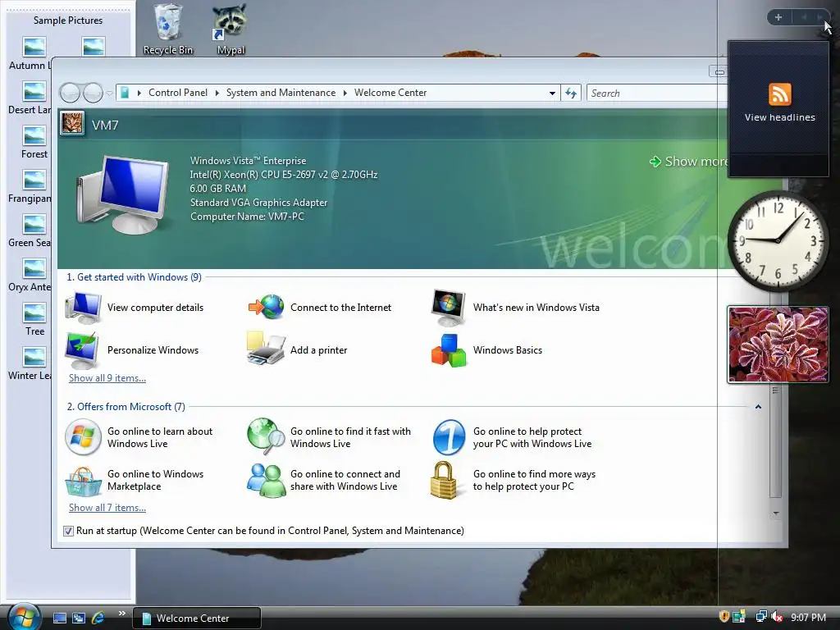
Task: Expand hidden quick launch icons chevron
Action: pyautogui.click(x=121, y=613)
